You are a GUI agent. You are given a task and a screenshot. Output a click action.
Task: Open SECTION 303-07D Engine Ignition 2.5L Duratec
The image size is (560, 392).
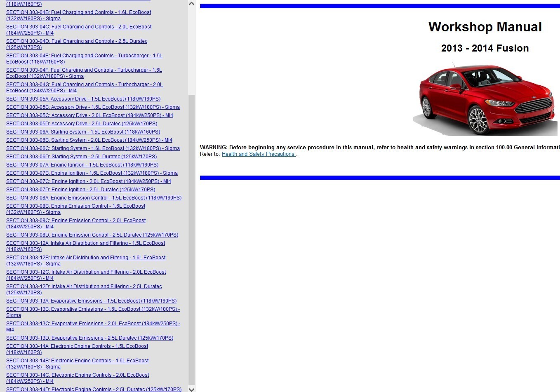click(80, 190)
